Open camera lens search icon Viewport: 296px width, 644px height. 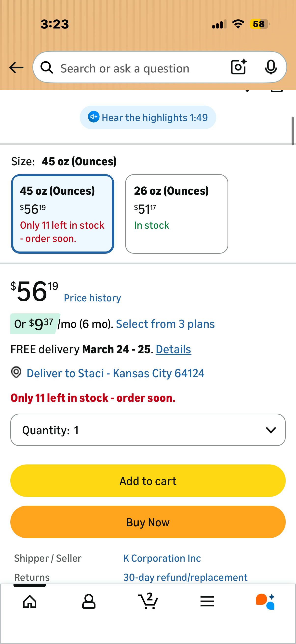tap(239, 67)
